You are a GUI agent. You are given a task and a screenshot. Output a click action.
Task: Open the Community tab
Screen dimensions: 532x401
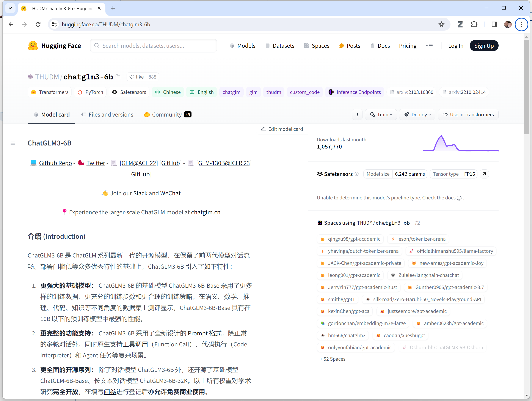coord(167,115)
